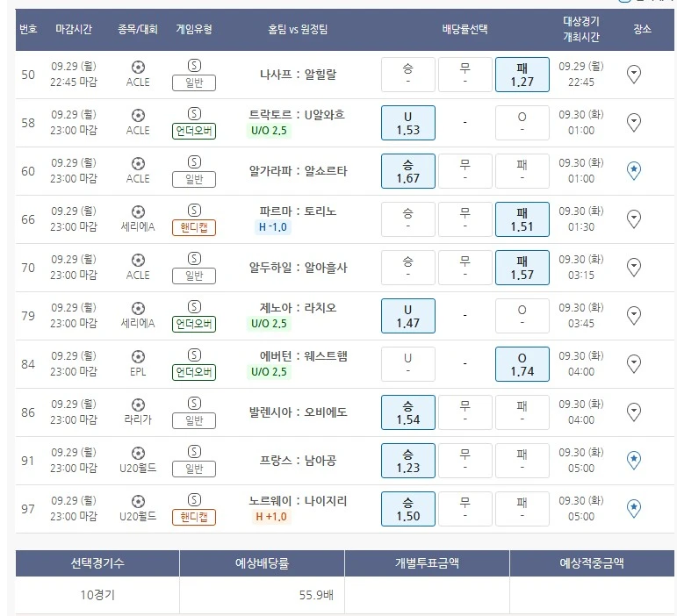Click venue pin for 에버턴 vs 웨스트햄
The width and height of the screenshot is (677, 616).
point(633,363)
